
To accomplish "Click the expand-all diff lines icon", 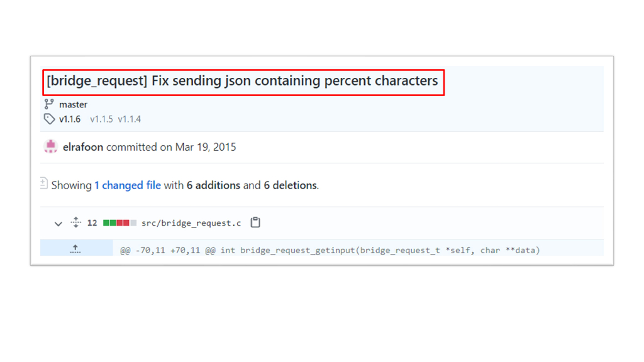I will point(76,222).
